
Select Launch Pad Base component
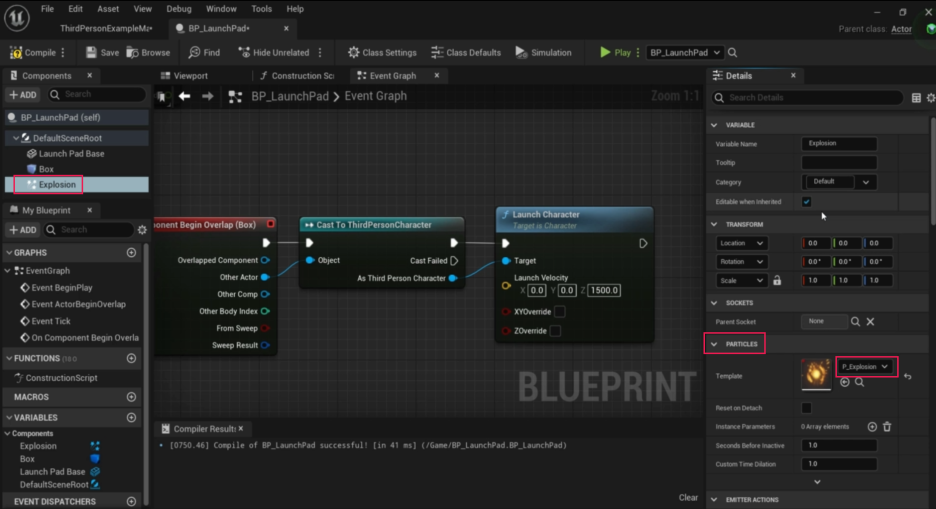72,154
